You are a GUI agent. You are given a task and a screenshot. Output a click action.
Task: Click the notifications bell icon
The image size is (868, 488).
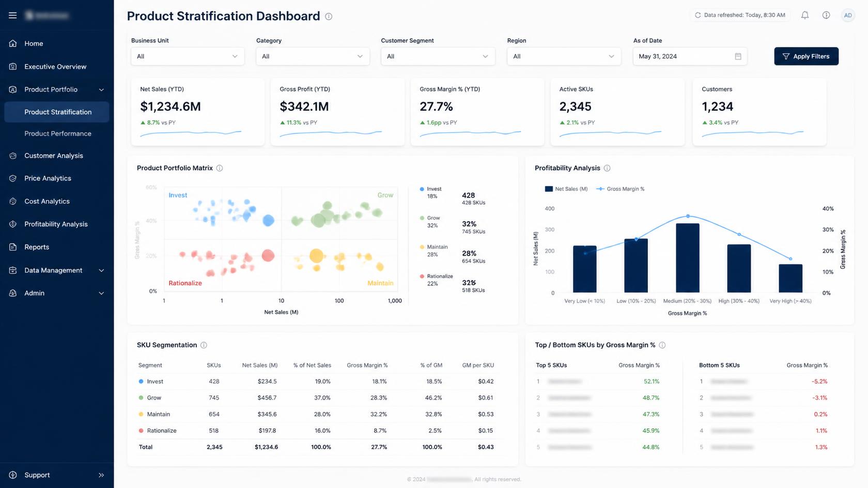coord(805,15)
